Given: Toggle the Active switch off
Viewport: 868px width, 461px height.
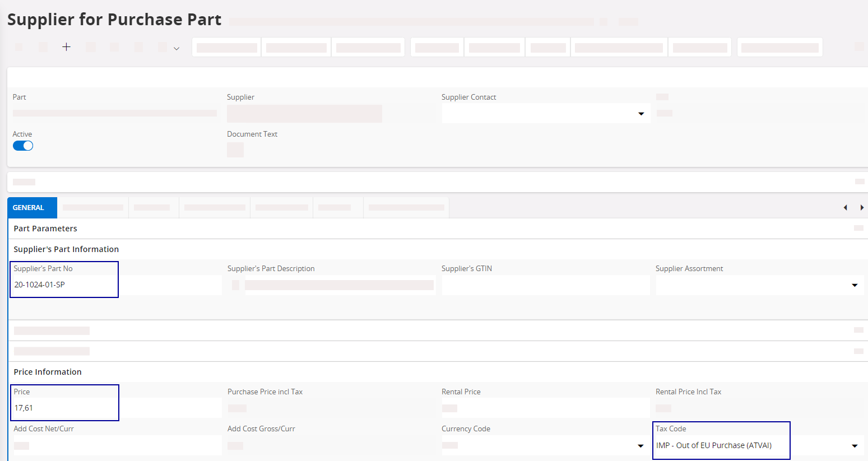Looking at the screenshot, I should pyautogui.click(x=23, y=146).
